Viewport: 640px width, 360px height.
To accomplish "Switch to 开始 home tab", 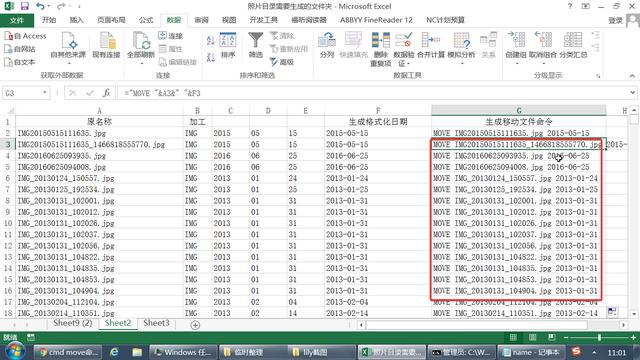I will pos(49,20).
